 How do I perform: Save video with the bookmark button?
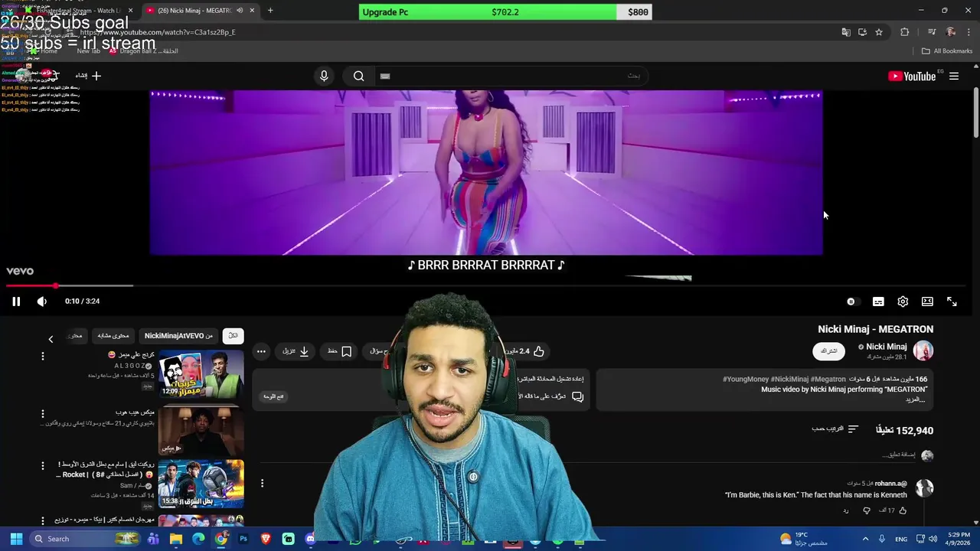(x=340, y=351)
